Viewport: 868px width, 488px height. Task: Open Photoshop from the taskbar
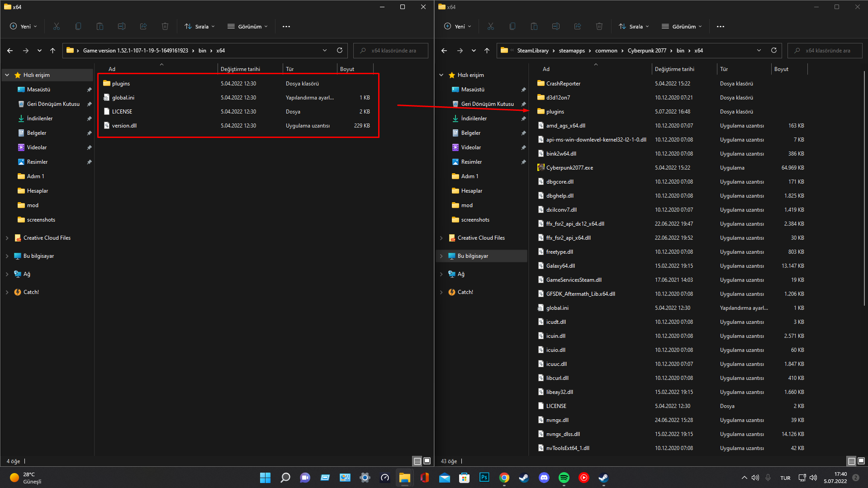(x=484, y=478)
